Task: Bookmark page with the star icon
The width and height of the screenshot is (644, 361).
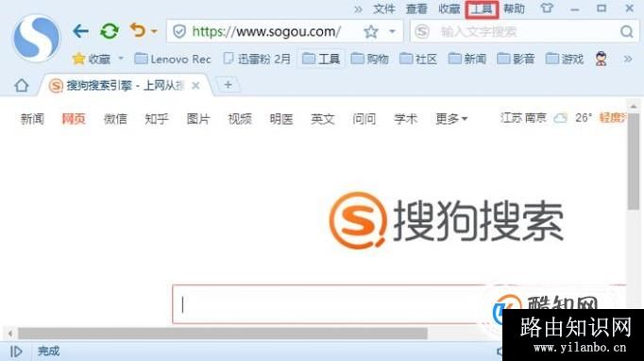Action: coord(371,32)
